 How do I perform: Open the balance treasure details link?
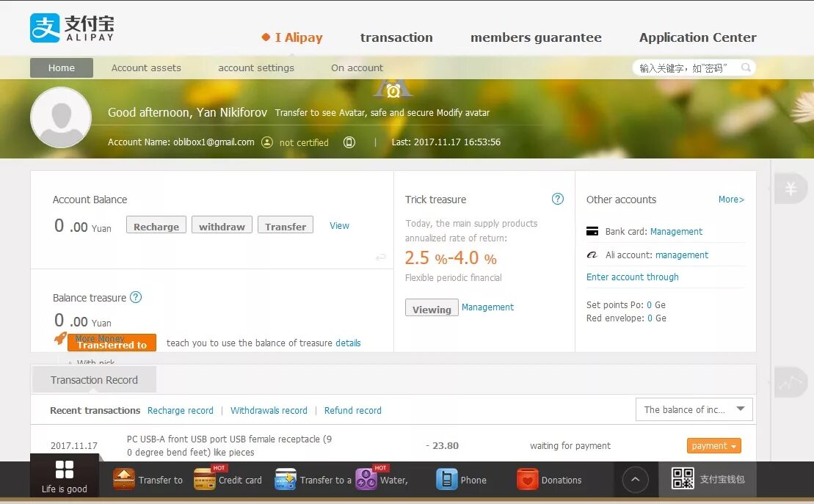348,343
